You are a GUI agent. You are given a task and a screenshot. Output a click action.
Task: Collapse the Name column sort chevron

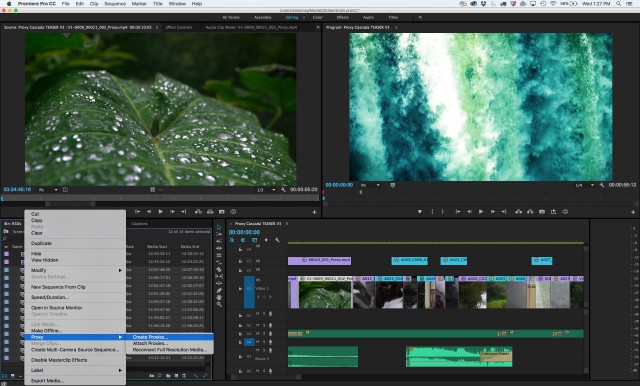click(x=6, y=247)
